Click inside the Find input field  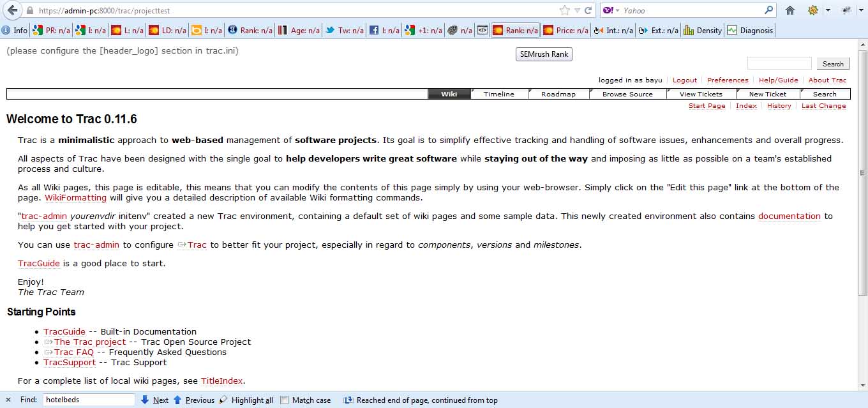coord(88,400)
